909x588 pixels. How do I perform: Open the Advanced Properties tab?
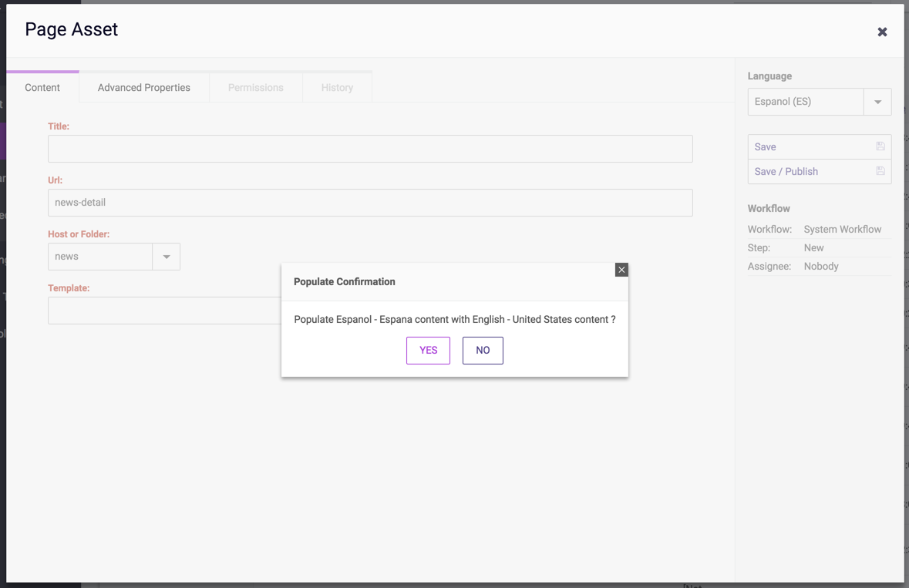[144, 88]
